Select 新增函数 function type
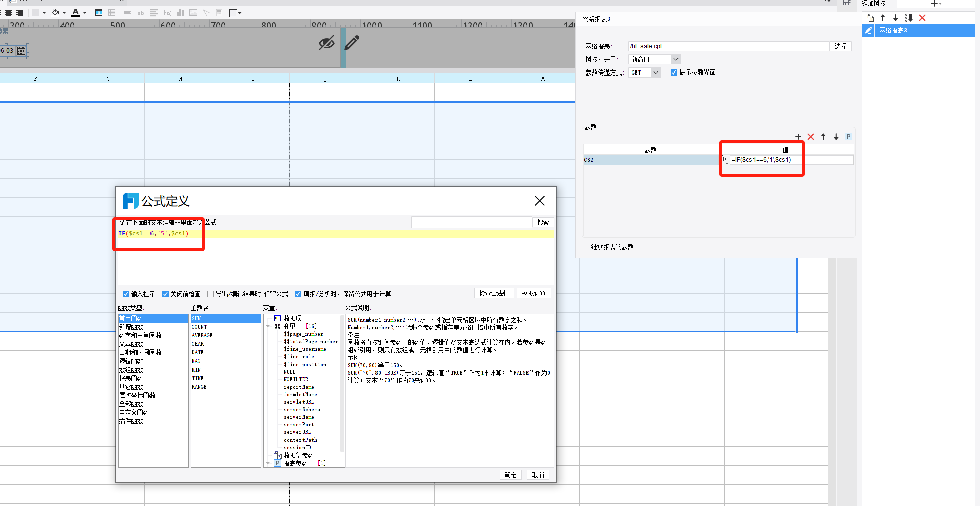This screenshot has height=506, width=980. [x=131, y=327]
